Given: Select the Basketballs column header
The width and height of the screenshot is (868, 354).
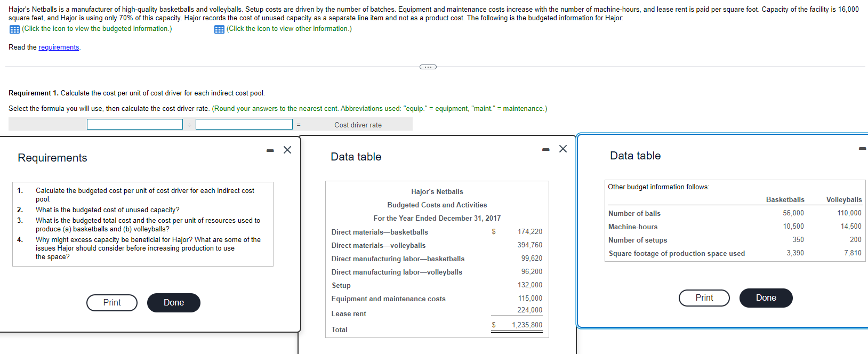Looking at the screenshot, I should pos(785,200).
